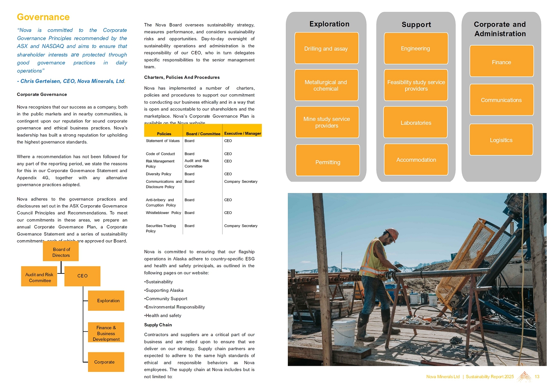Click the Nova Minerals logo in the footer
The height and width of the screenshot is (392, 555).
pyautogui.click(x=524, y=377)
